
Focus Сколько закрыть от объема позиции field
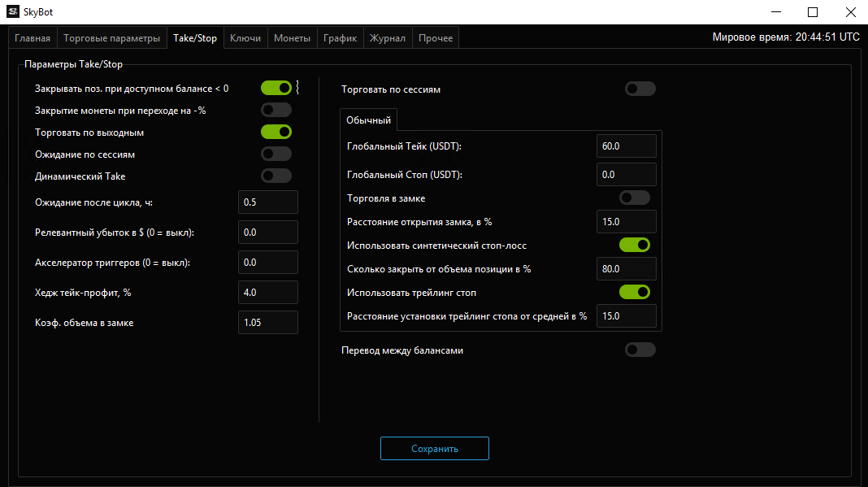point(627,269)
